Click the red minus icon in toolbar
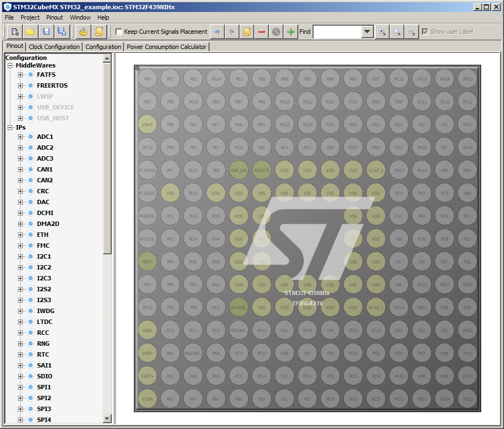 (x=262, y=32)
